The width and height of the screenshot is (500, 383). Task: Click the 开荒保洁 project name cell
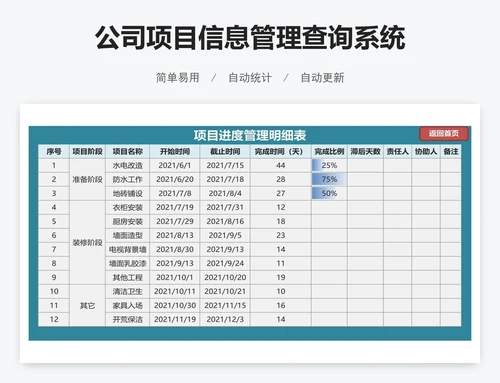pyautogui.click(x=128, y=319)
